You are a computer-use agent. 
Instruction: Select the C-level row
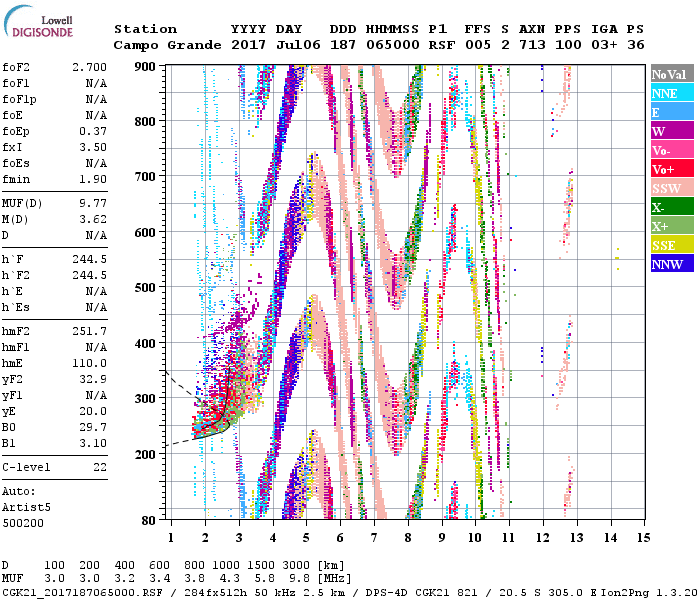click(55, 467)
